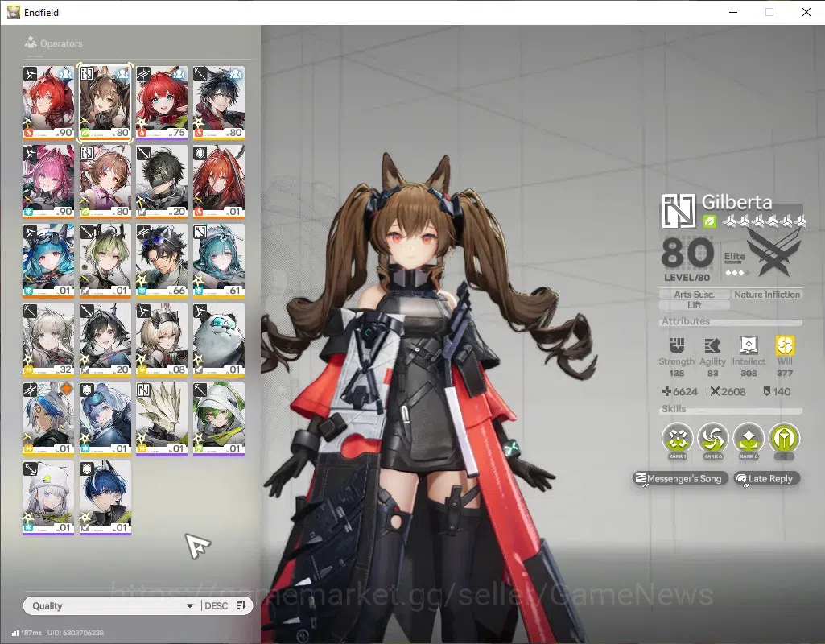Minimize the Endfield window
825x644 pixels.
coord(733,12)
